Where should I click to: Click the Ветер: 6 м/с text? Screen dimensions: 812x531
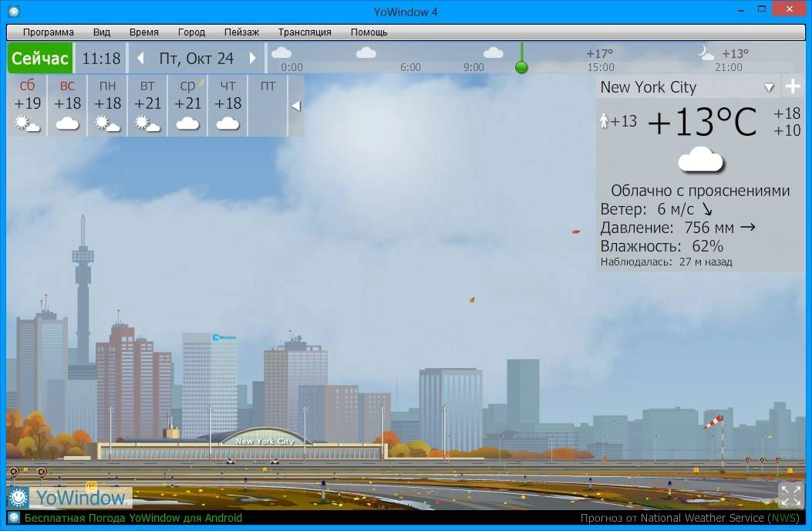pyautogui.click(x=647, y=209)
